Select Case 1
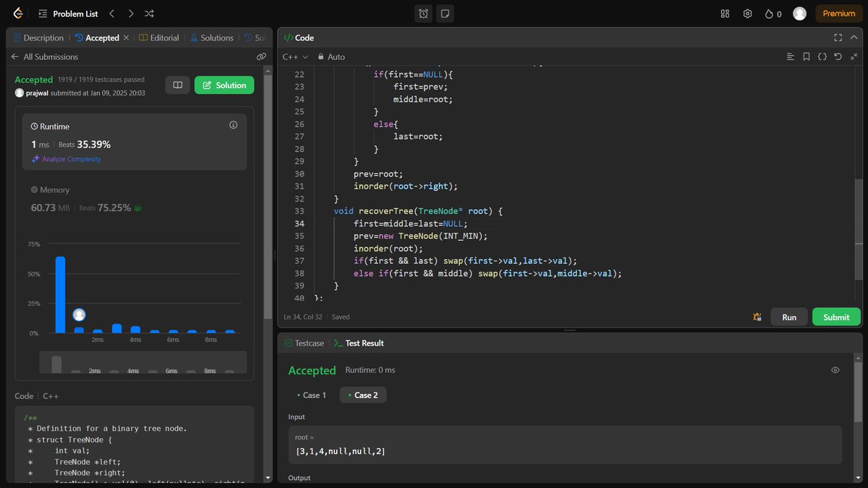Image resolution: width=868 pixels, height=488 pixels. tap(312, 395)
